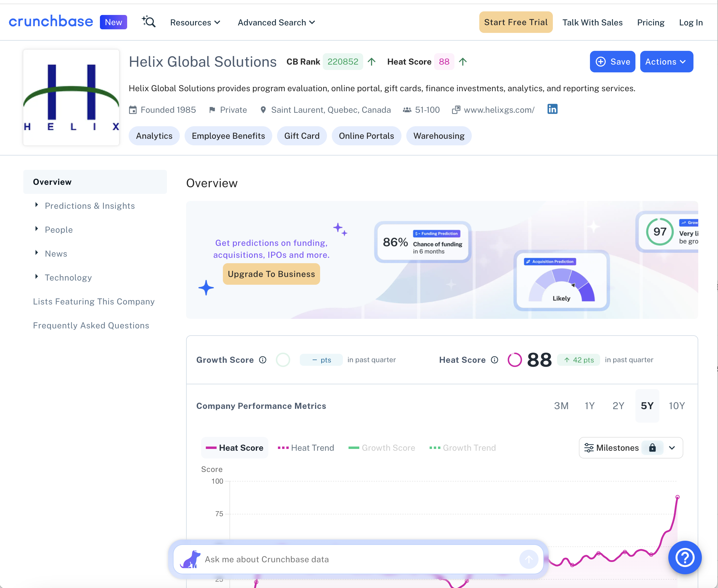Click the Milestones lock icon

click(x=652, y=448)
